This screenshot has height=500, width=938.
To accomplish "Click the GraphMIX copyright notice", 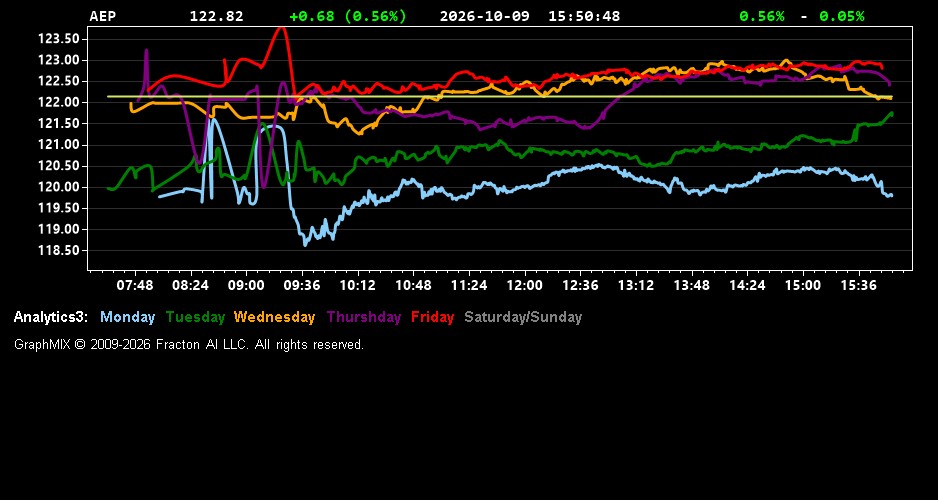I will pos(189,345).
